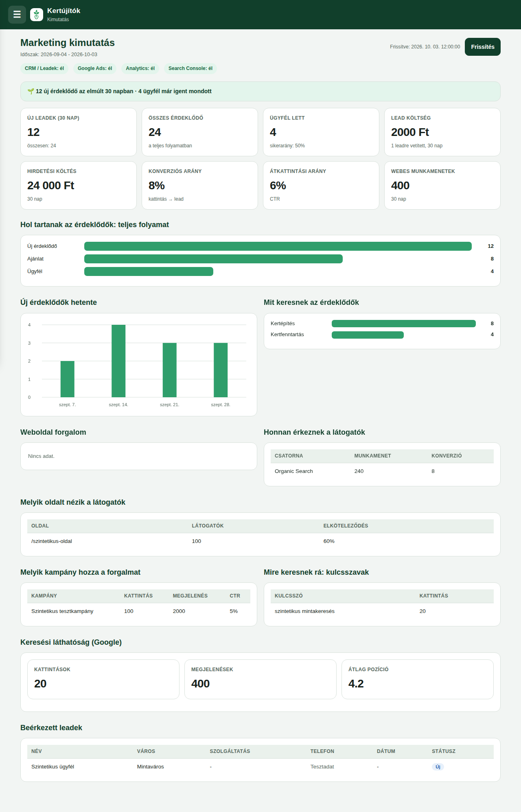This screenshot has width=521, height=812.
Task: Click the szept. 28. chart bar
Action: (221, 370)
